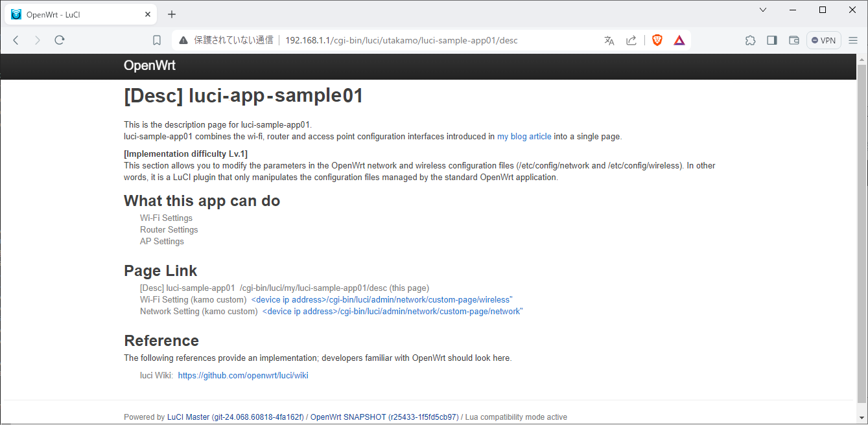Screen dimensions: 868x425
Task: Click the 'Page Link' heading
Action: 160,271
